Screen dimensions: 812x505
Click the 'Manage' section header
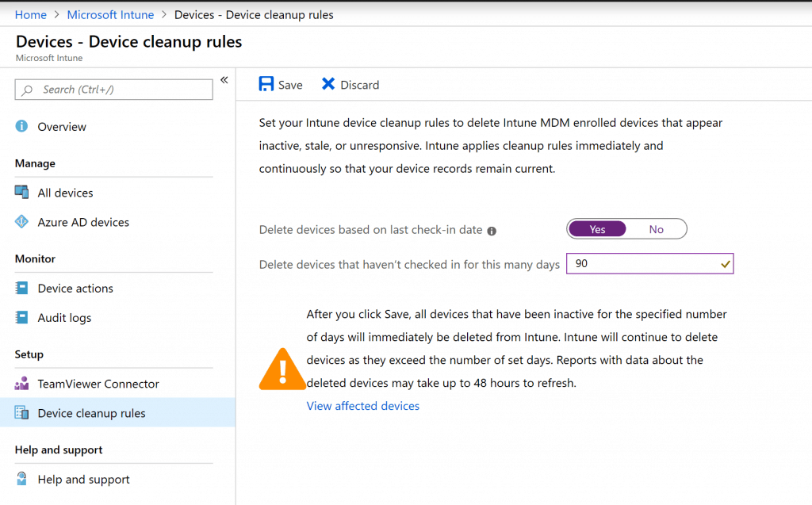click(35, 163)
